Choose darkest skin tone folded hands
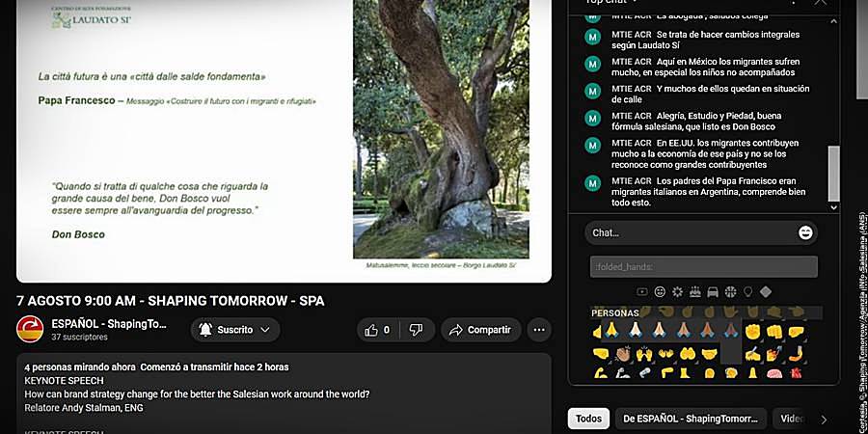This screenshot has width=868, height=434. [731, 330]
